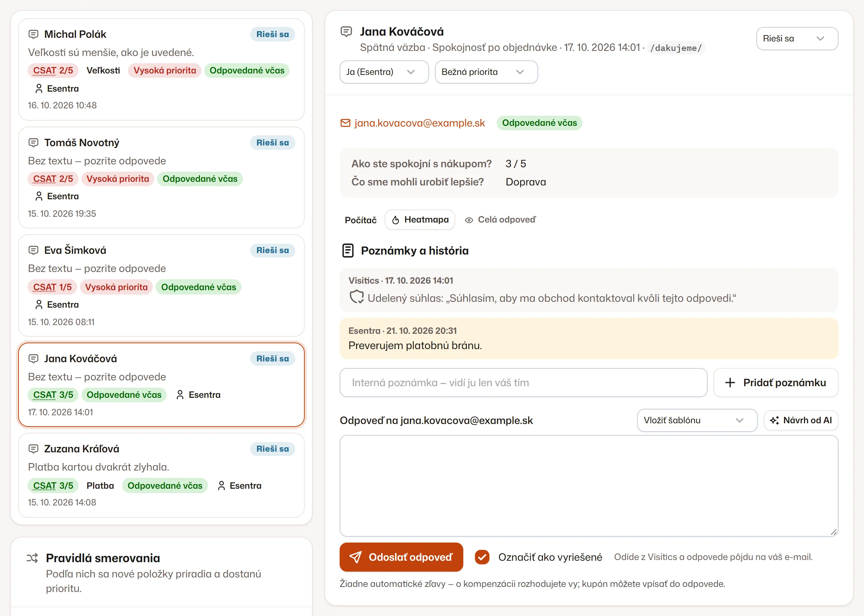Open the Rieši sa status dropdown
Image resolution: width=864 pixels, height=616 pixels.
(797, 39)
